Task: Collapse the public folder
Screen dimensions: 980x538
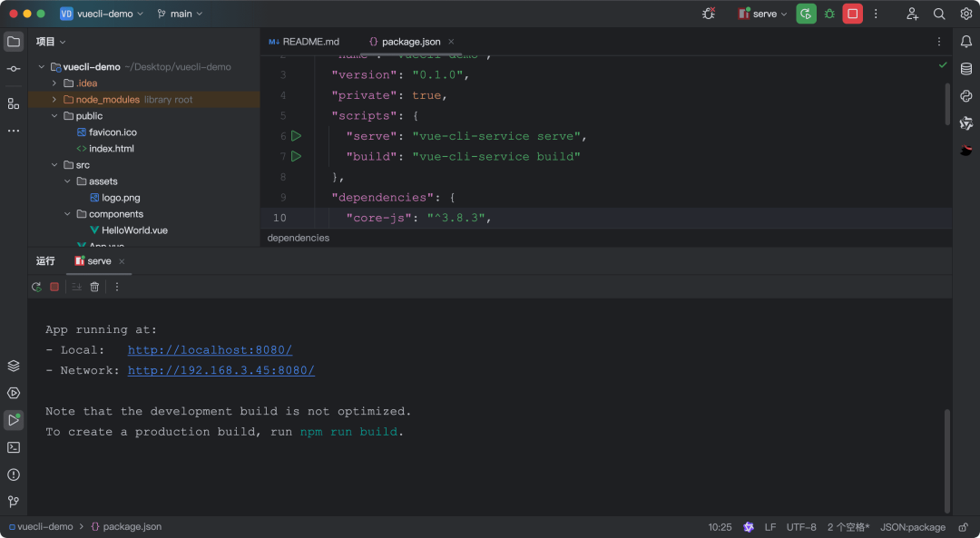Action: (x=54, y=115)
